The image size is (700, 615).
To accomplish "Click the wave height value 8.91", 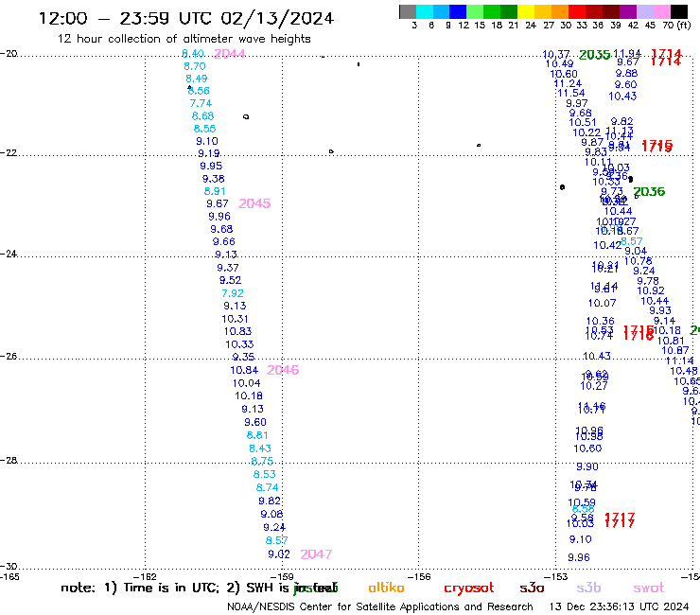I will (215, 192).
